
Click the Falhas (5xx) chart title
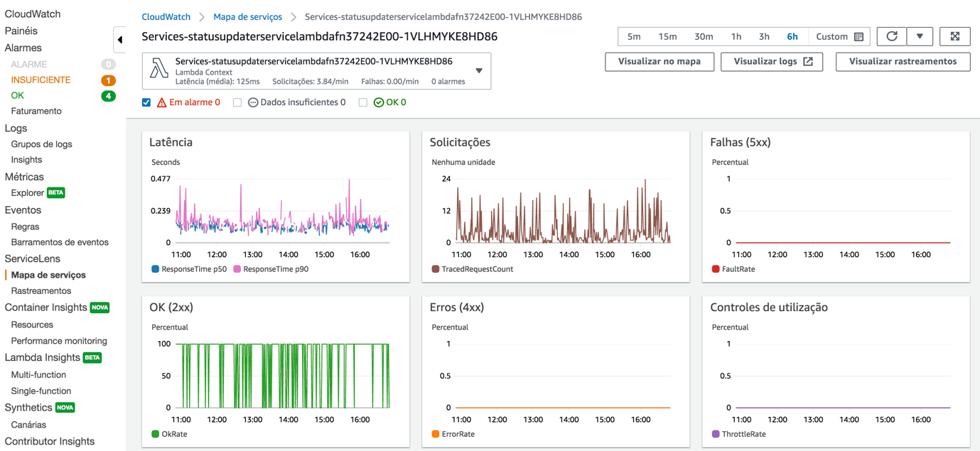(x=741, y=142)
